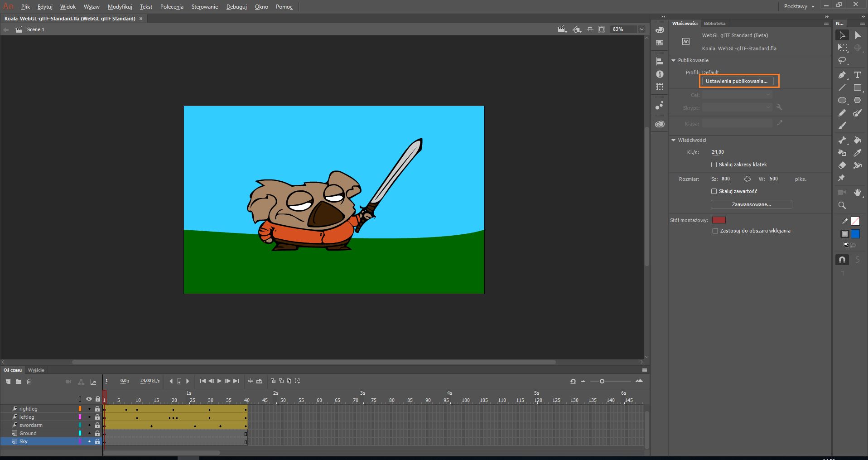This screenshot has height=460, width=868.
Task: Select the Text tool in the toolbar
Action: point(857,75)
